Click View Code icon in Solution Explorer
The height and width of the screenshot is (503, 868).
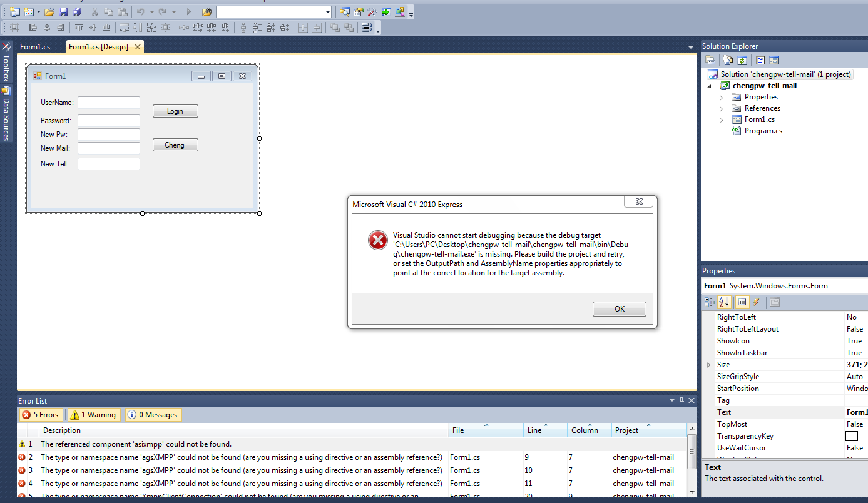760,61
